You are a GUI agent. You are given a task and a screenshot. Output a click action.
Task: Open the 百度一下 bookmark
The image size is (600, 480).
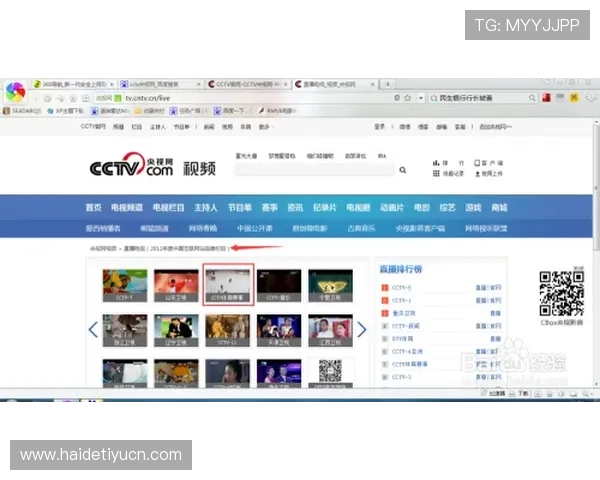[x=230, y=111]
